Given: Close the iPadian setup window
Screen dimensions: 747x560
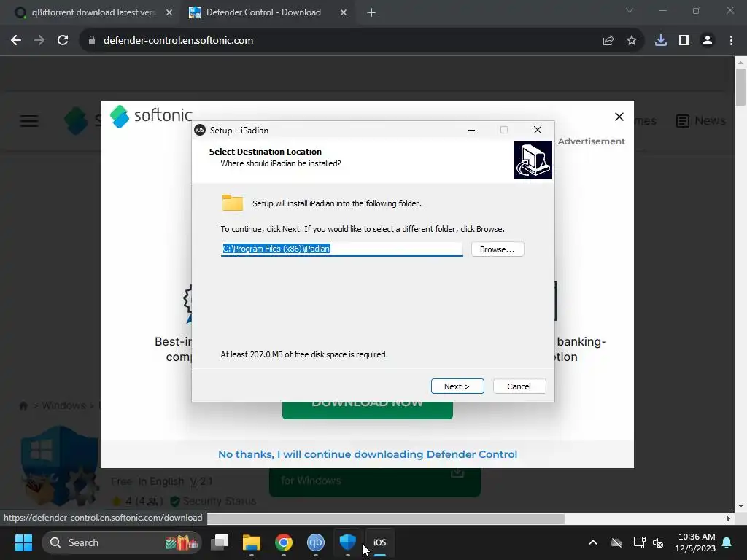Looking at the screenshot, I should (538, 130).
